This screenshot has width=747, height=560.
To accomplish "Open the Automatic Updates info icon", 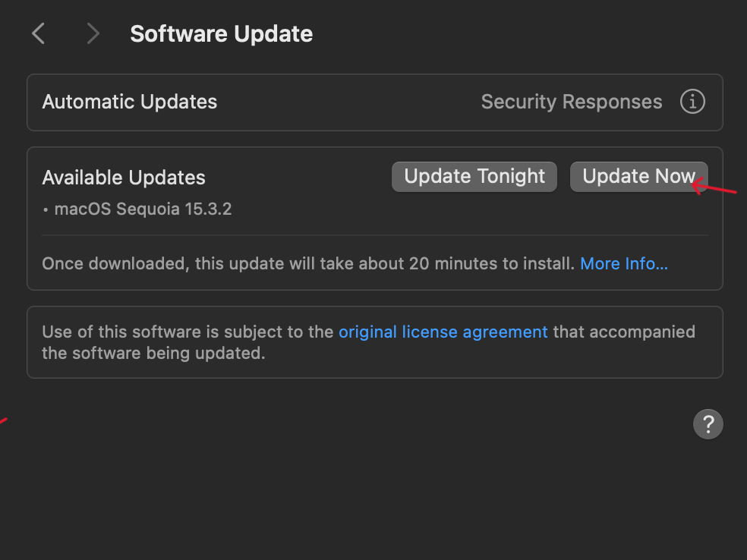I will (x=692, y=102).
